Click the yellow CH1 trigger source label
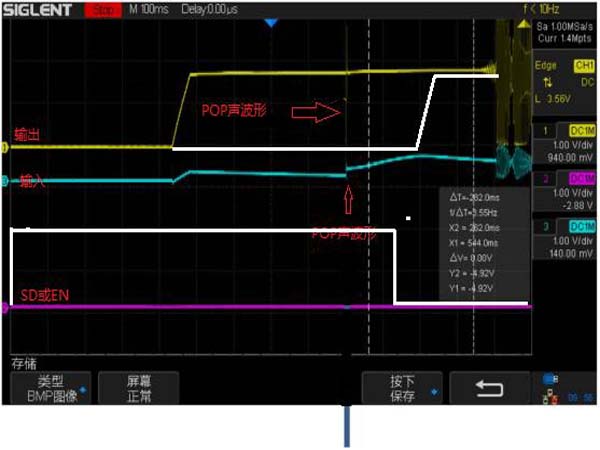Viewport: 600px width, 450px height. pos(584,66)
